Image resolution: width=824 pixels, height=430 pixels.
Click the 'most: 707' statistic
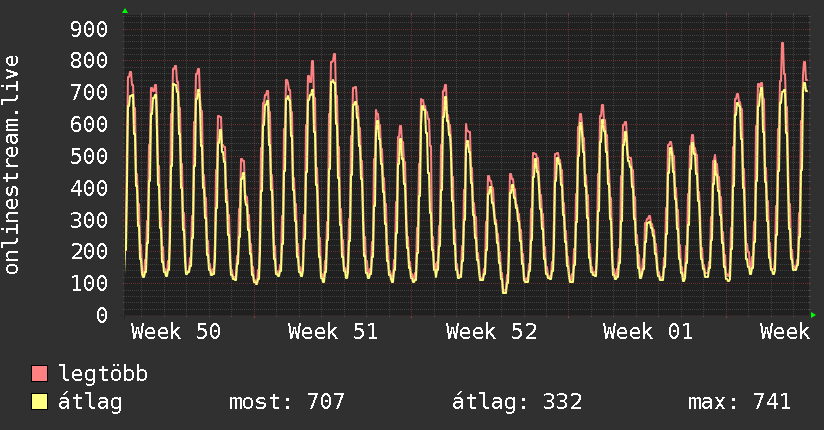pyautogui.click(x=287, y=402)
